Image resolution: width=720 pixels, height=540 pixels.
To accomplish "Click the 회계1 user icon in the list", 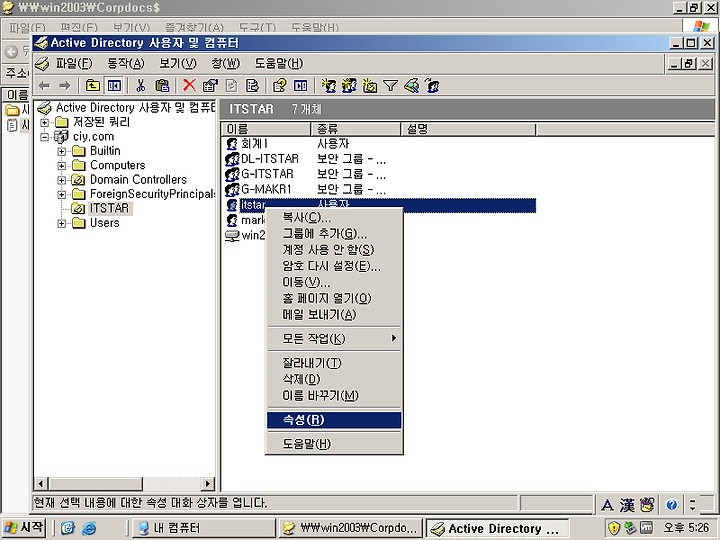I will (232, 144).
